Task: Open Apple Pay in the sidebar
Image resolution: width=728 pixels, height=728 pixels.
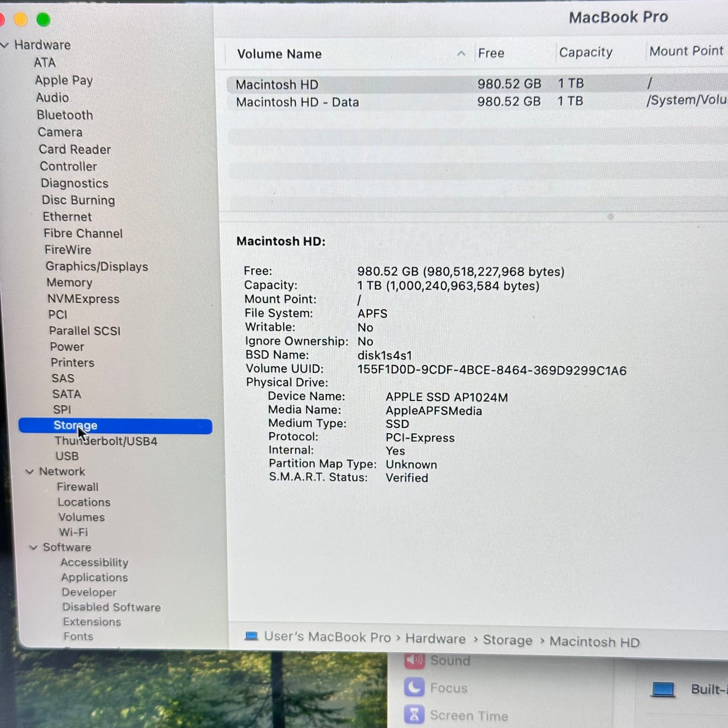Action: (x=64, y=80)
